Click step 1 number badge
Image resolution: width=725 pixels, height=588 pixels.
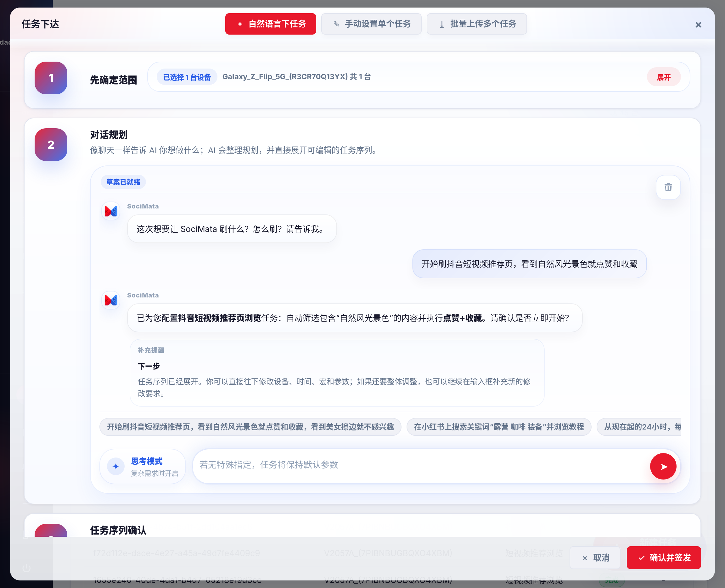(x=51, y=78)
